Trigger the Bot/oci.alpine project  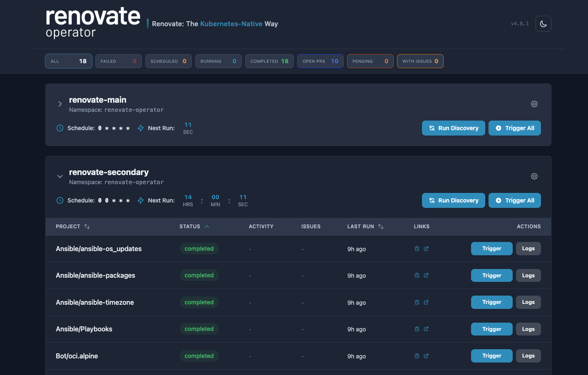[x=492, y=356]
